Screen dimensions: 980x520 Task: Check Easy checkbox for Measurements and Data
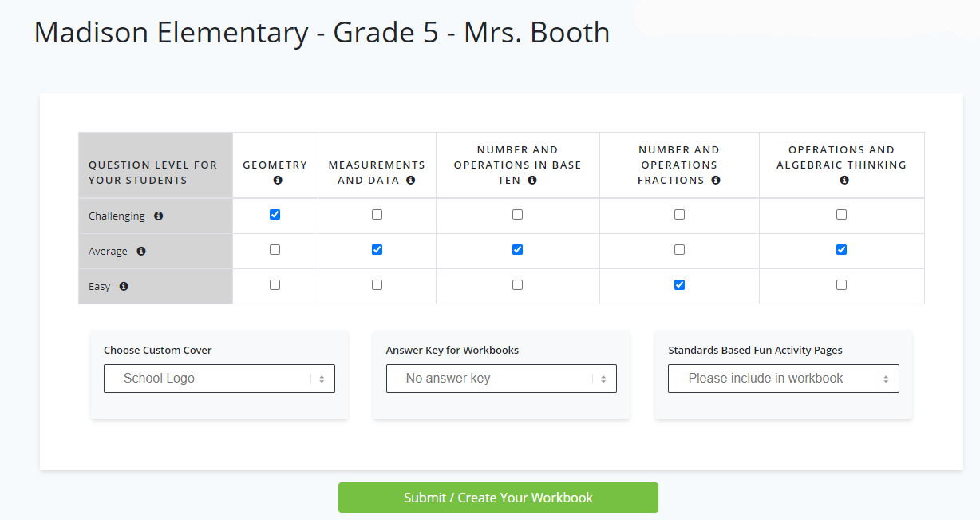coord(377,285)
